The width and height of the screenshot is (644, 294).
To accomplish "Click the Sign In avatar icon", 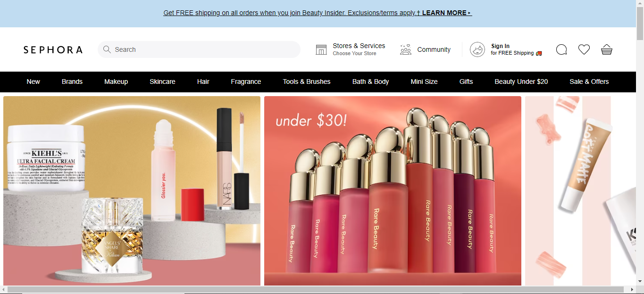I will tap(477, 49).
